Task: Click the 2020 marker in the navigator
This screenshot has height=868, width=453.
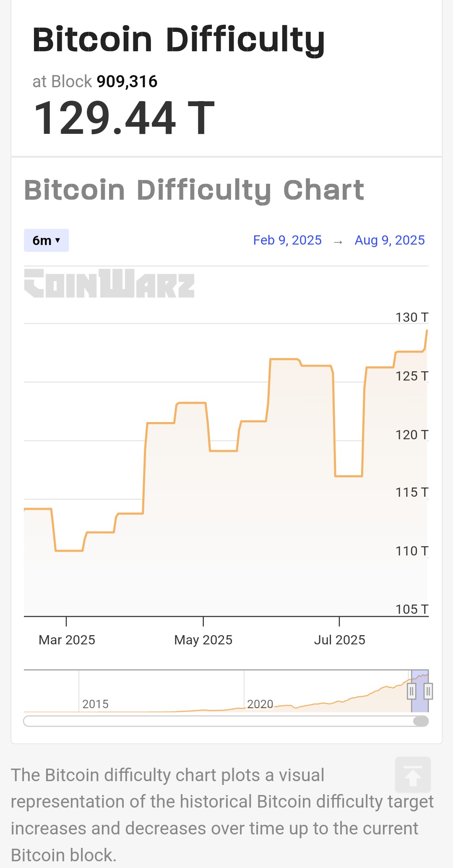Action: [x=260, y=704]
